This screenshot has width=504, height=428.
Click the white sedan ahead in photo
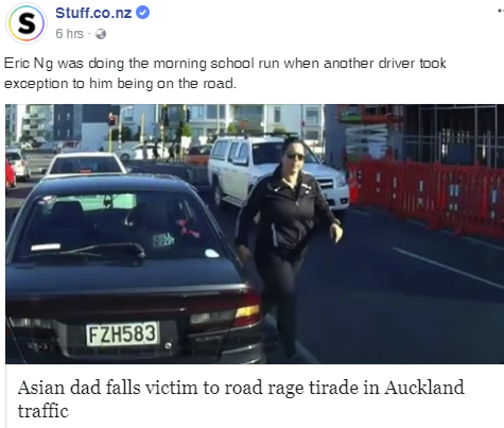tap(86, 164)
